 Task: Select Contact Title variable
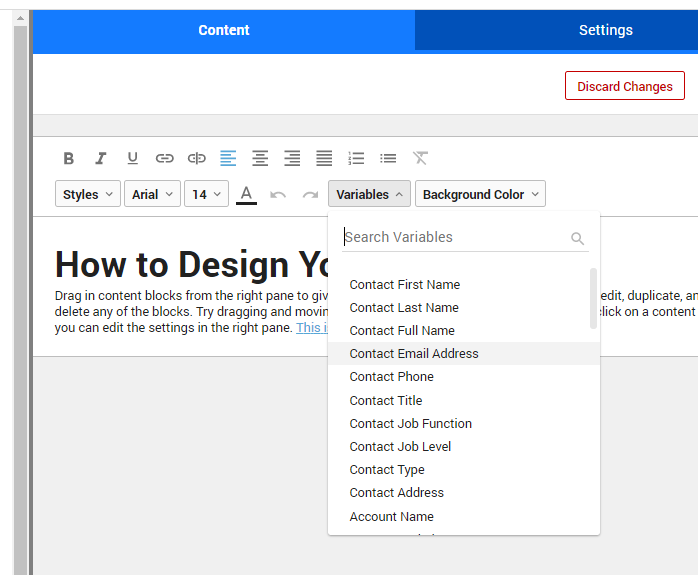pos(464,401)
